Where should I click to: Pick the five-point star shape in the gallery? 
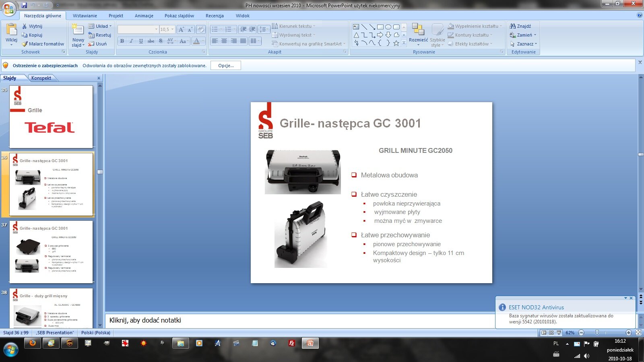[x=396, y=43]
